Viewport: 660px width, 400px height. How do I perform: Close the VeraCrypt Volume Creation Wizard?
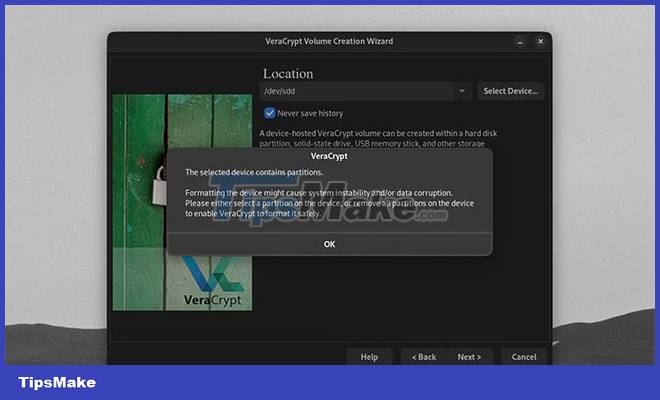[x=540, y=41]
